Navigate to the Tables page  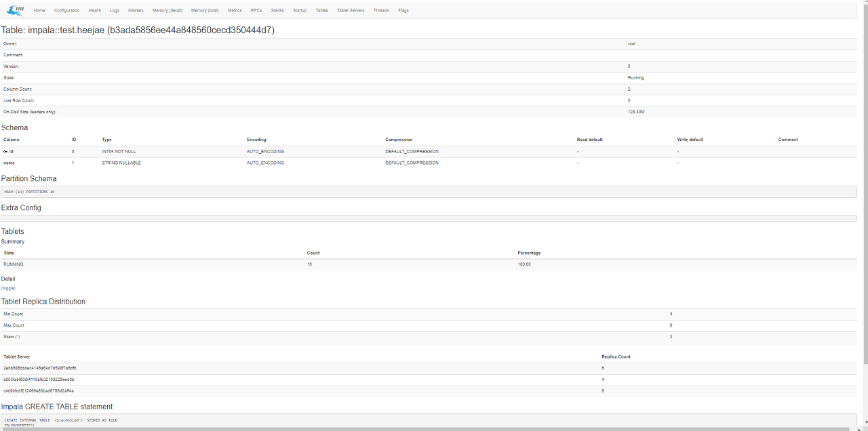click(322, 10)
